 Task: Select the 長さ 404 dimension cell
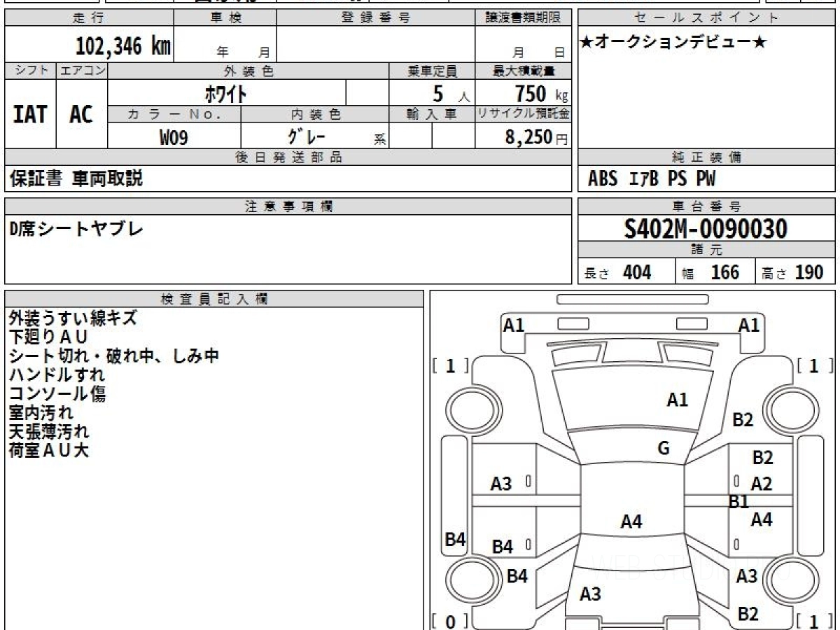coord(626,272)
